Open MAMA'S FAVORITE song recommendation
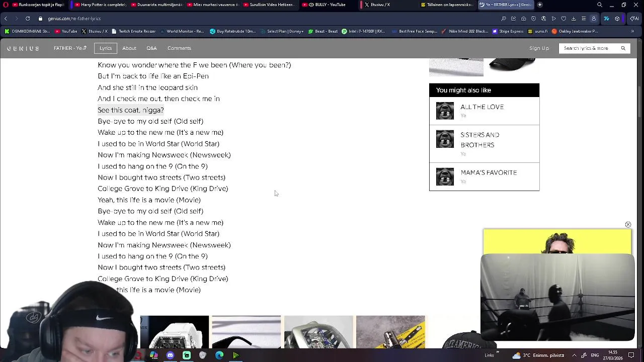This screenshot has width=644, height=362. pyautogui.click(x=484, y=176)
